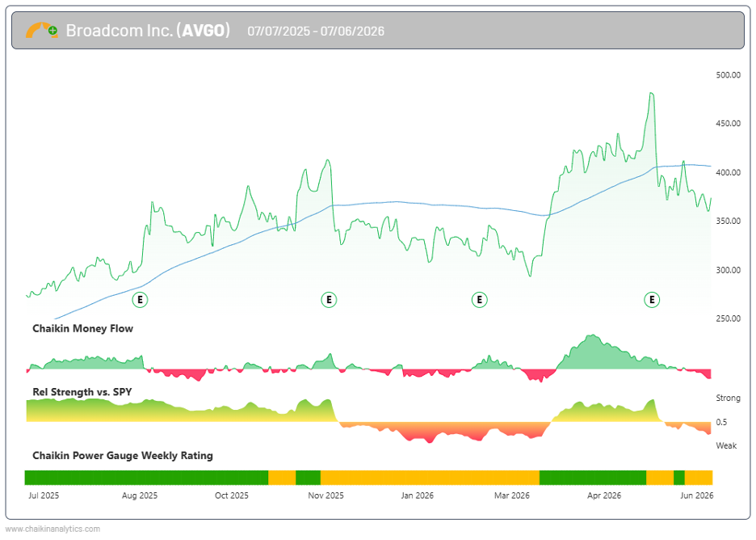This screenshot has height=540, width=756.
Task: Click the first green rating bar segment
Action: [x=146, y=478]
